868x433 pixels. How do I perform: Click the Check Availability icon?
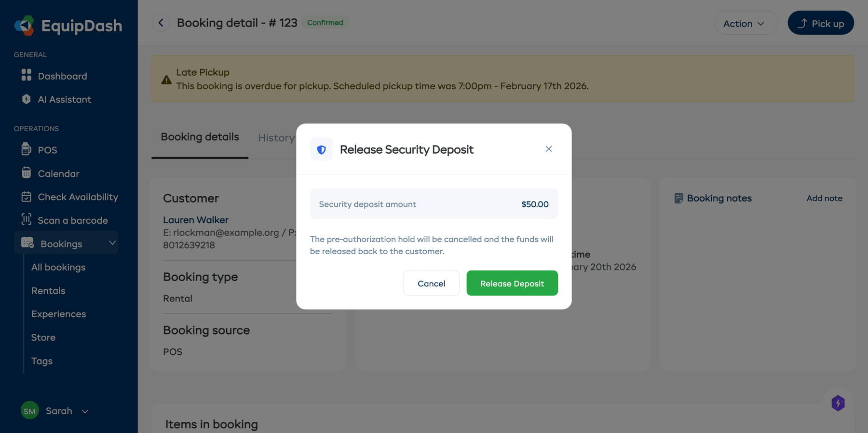click(x=27, y=197)
